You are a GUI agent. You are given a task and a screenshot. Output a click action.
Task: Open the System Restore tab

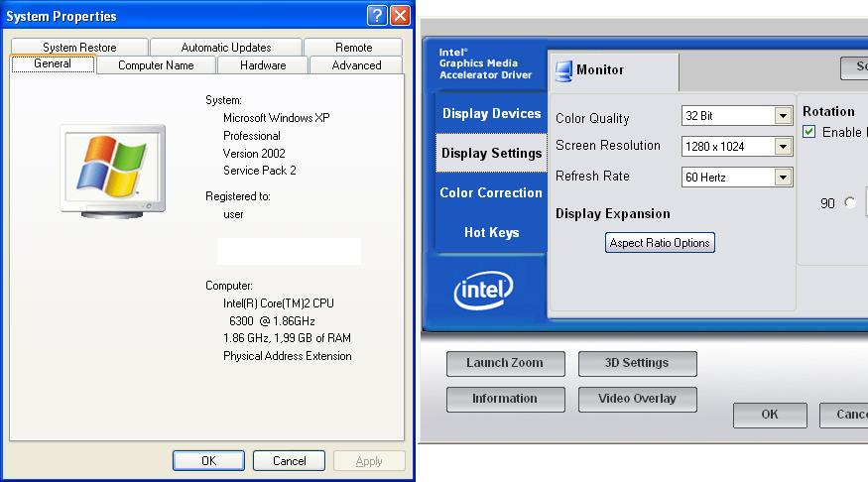click(x=79, y=47)
